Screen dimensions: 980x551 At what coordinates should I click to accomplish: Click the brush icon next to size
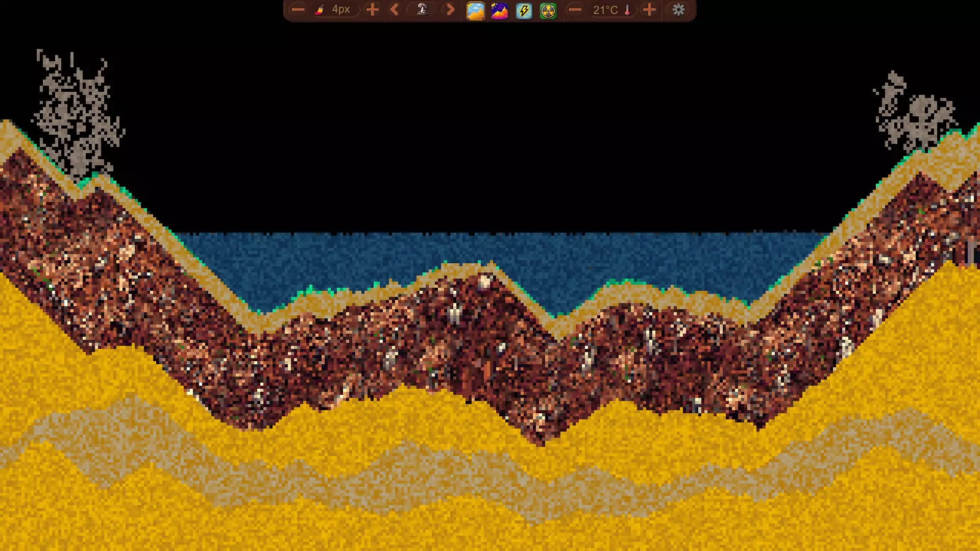322,10
